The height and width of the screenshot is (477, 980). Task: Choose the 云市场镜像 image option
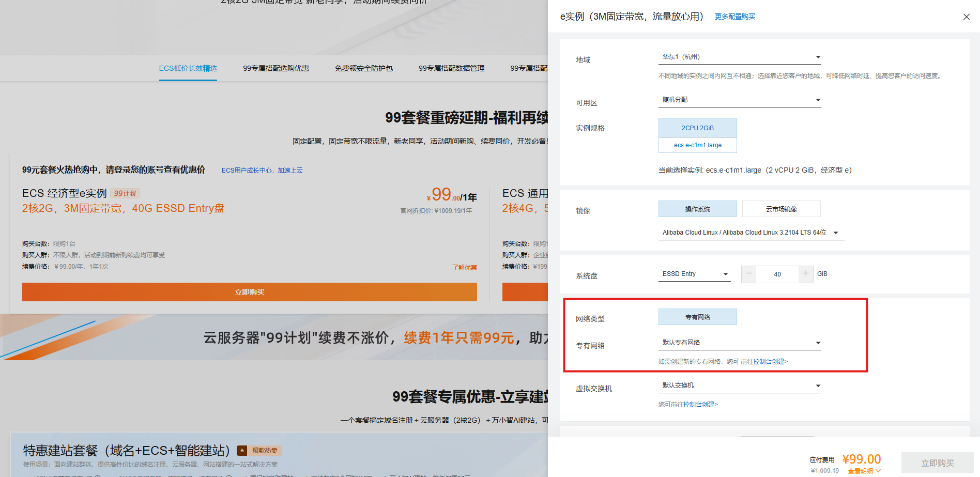click(781, 209)
